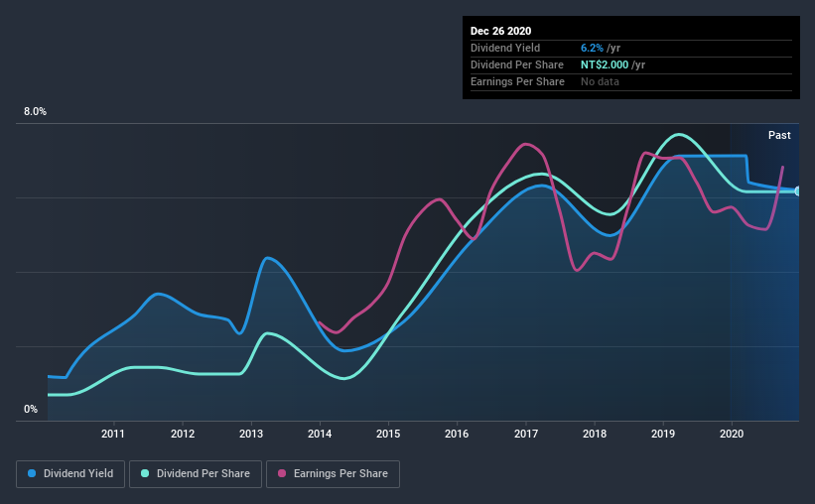815x504 pixels.
Task: Click the 6.2% dividend yield value
Action: click(592, 48)
